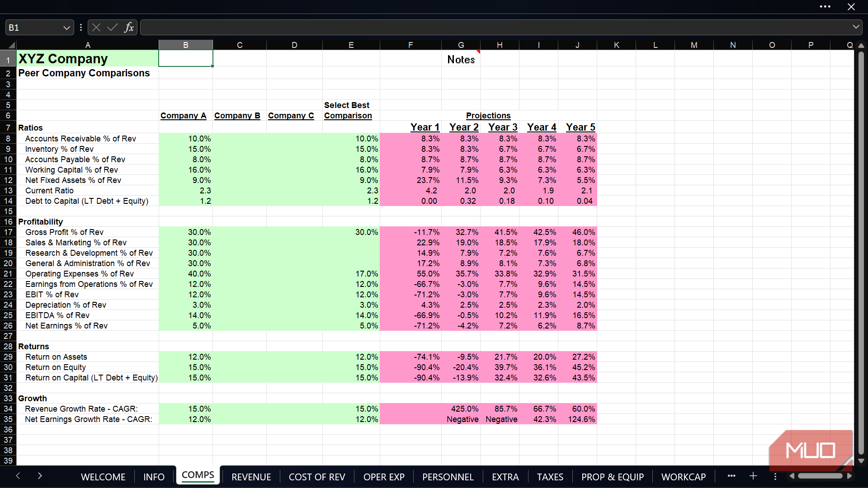868x488 pixels.
Task: Go to the EXTRA sheet tab
Action: 505,477
